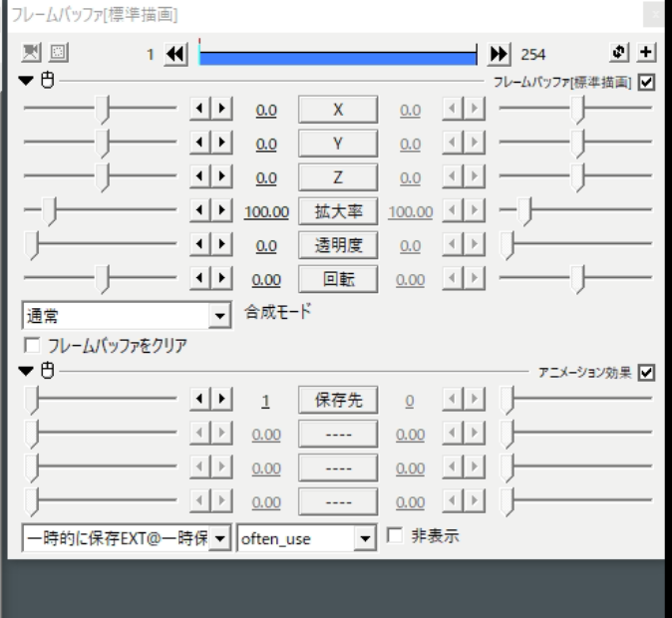Click mouse icon in フレームバッファ section header
The height and width of the screenshot is (618, 672).
pos(47,80)
